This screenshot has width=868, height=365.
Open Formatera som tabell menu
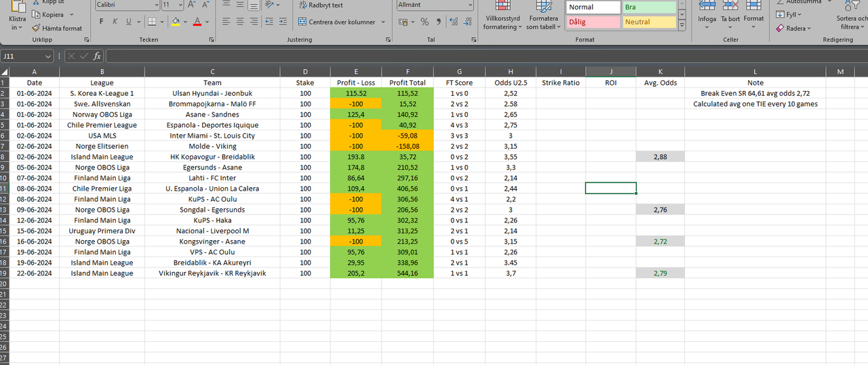(x=543, y=16)
